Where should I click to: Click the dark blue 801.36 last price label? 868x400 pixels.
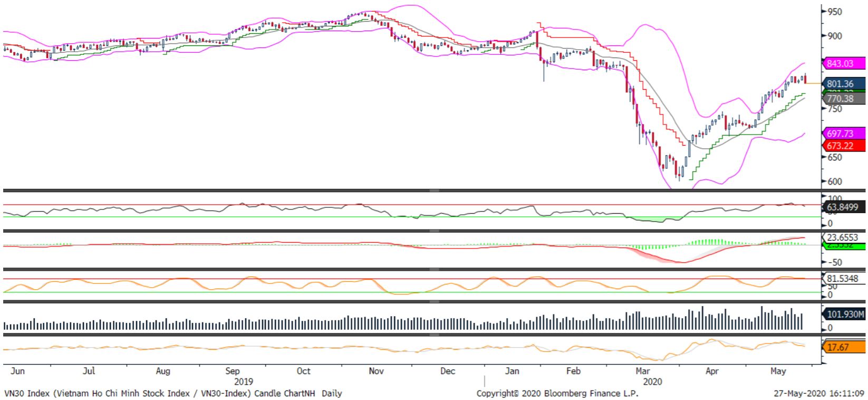pos(844,83)
